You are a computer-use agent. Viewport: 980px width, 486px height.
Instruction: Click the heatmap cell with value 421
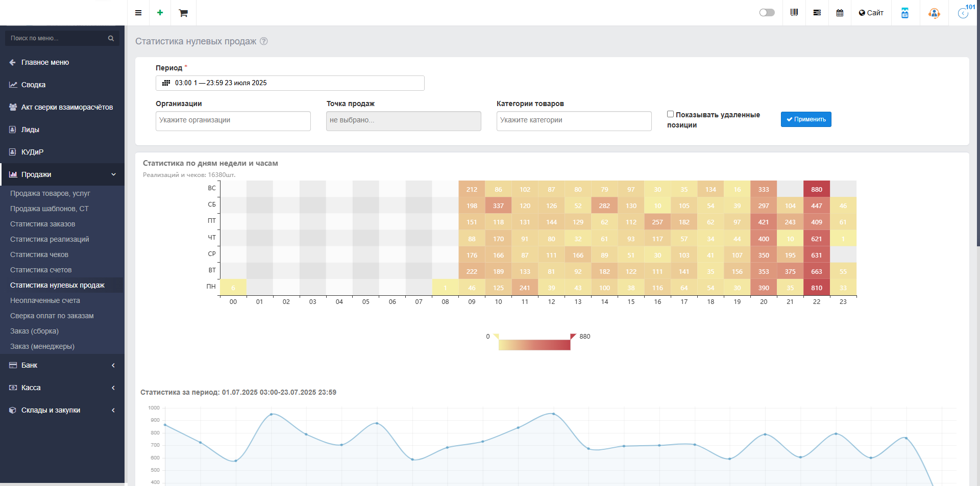click(x=764, y=222)
